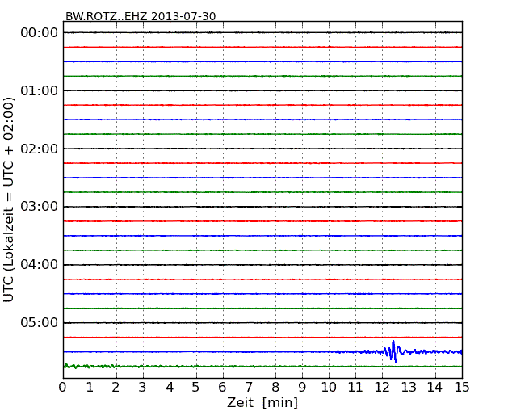525x420 pixels.
Task: Click the x-axis tick label 5
Action: coord(196,388)
